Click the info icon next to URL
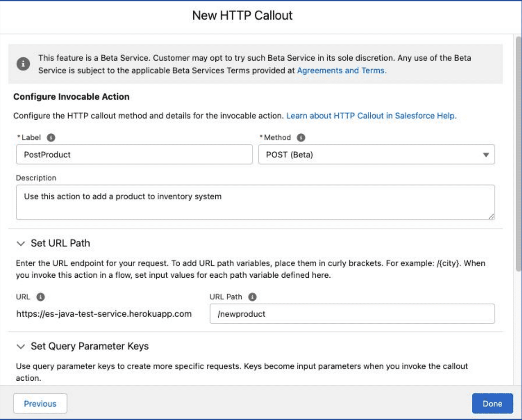 point(41,297)
